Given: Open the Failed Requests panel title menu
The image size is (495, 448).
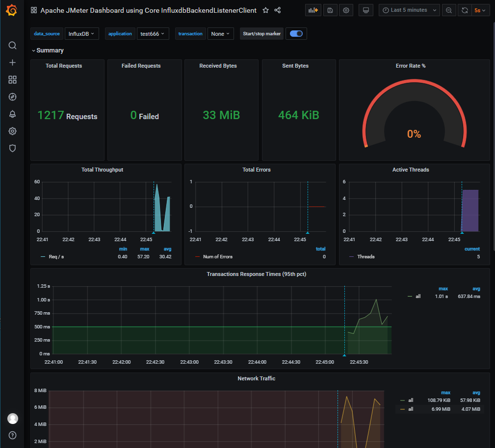Looking at the screenshot, I should (141, 66).
